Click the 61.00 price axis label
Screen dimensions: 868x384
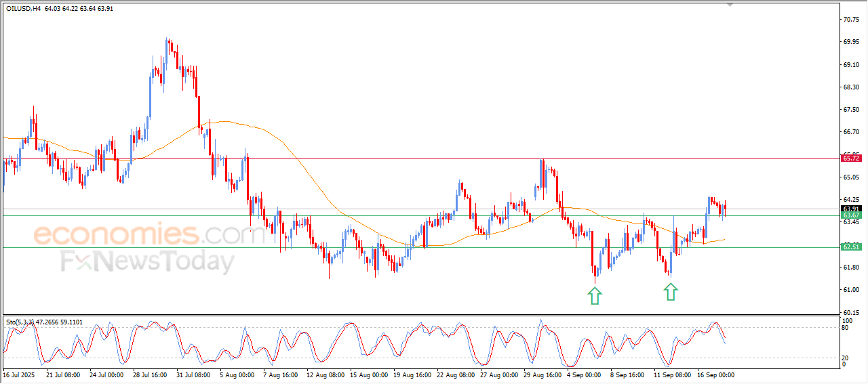coord(851,290)
